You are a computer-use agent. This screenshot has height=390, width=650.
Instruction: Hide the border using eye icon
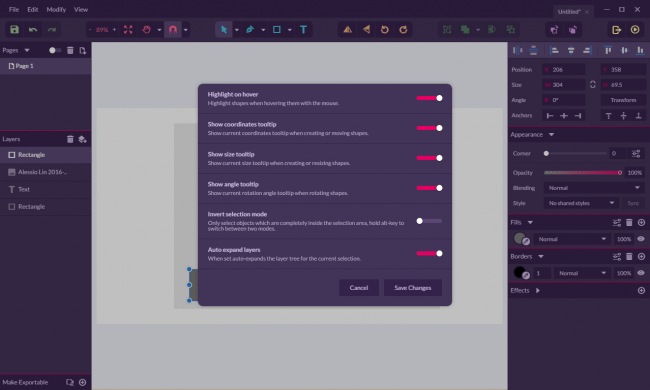tap(641, 273)
